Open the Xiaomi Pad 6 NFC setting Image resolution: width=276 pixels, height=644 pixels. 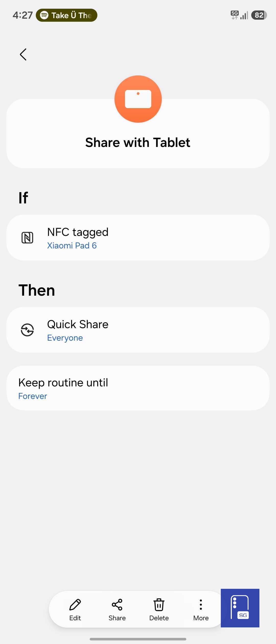tap(72, 246)
